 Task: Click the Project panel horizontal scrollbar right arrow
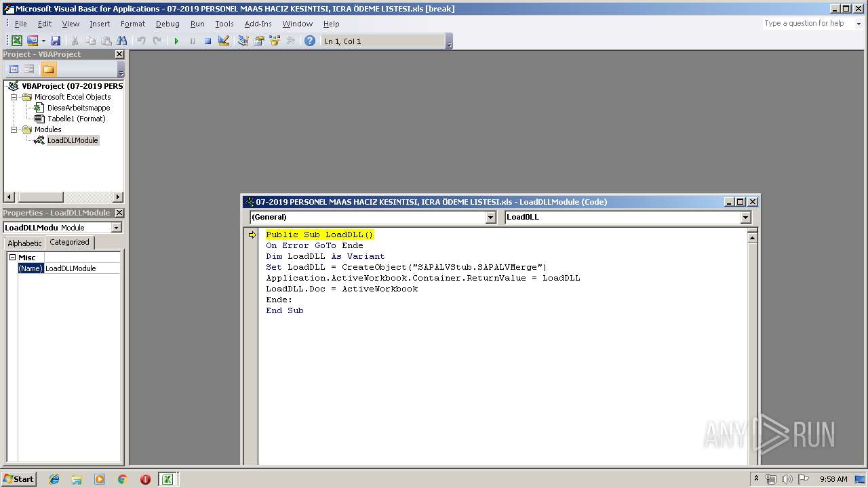point(118,197)
